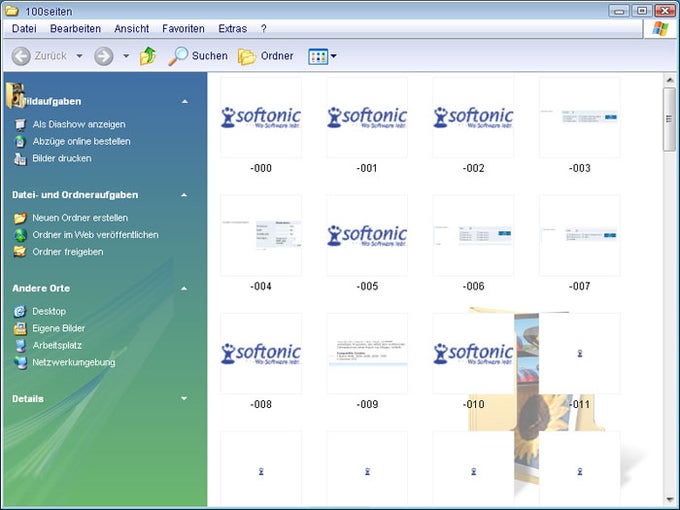Click Neuen Ordner erstellen link

80,218
